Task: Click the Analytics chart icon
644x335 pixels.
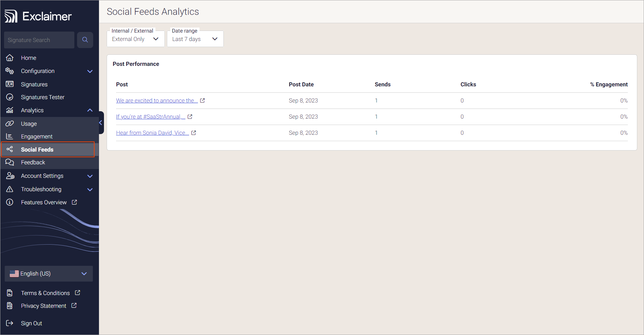Action: 10,110
